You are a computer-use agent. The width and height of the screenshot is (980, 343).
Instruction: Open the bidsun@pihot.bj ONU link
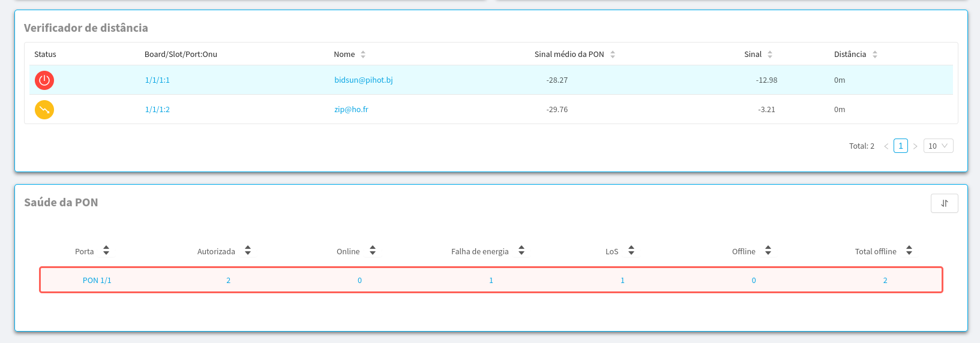coord(364,80)
